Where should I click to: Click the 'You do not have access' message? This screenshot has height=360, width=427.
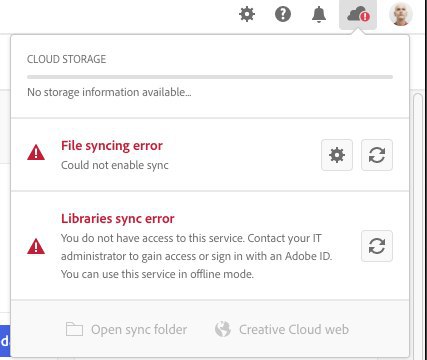tap(196, 256)
